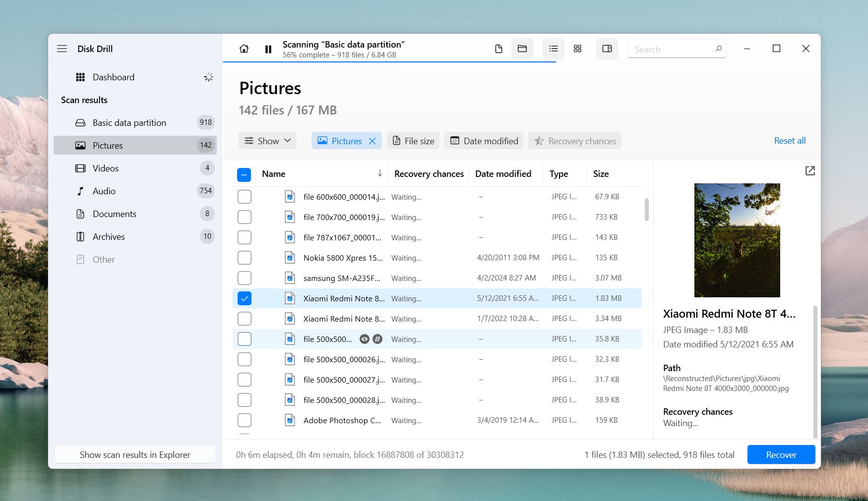Switch to the folder view icon
Viewport: 868px width, 501px height.
(522, 49)
